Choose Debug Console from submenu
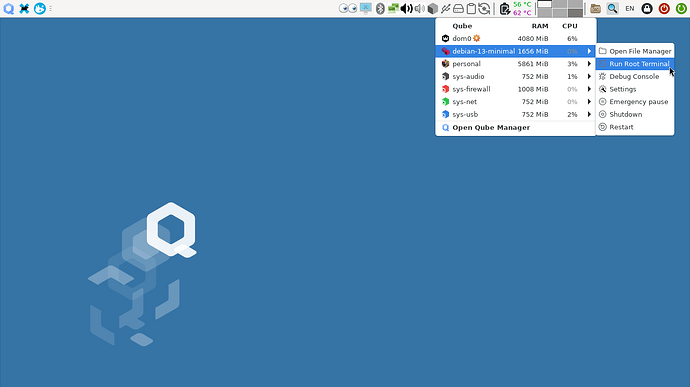690x387 pixels. tap(635, 77)
